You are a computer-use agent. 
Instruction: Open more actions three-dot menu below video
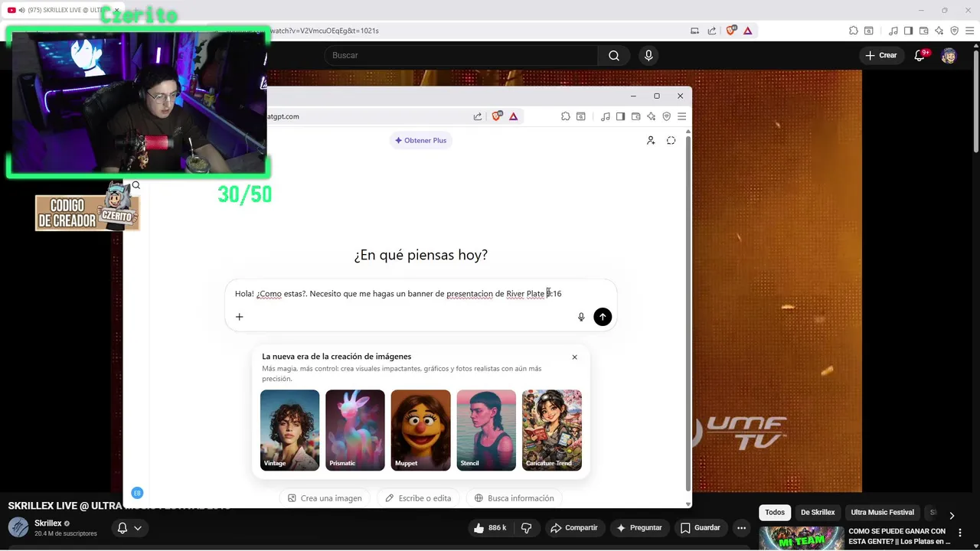[741, 528]
